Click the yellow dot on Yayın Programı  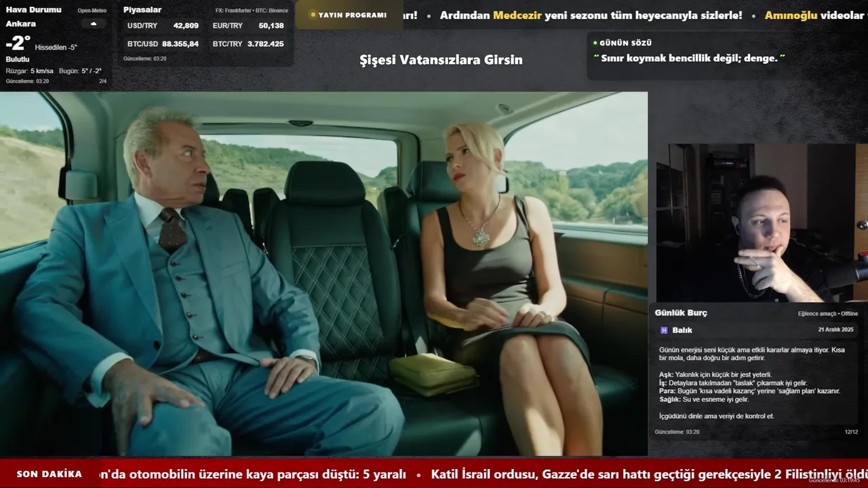pos(313,15)
